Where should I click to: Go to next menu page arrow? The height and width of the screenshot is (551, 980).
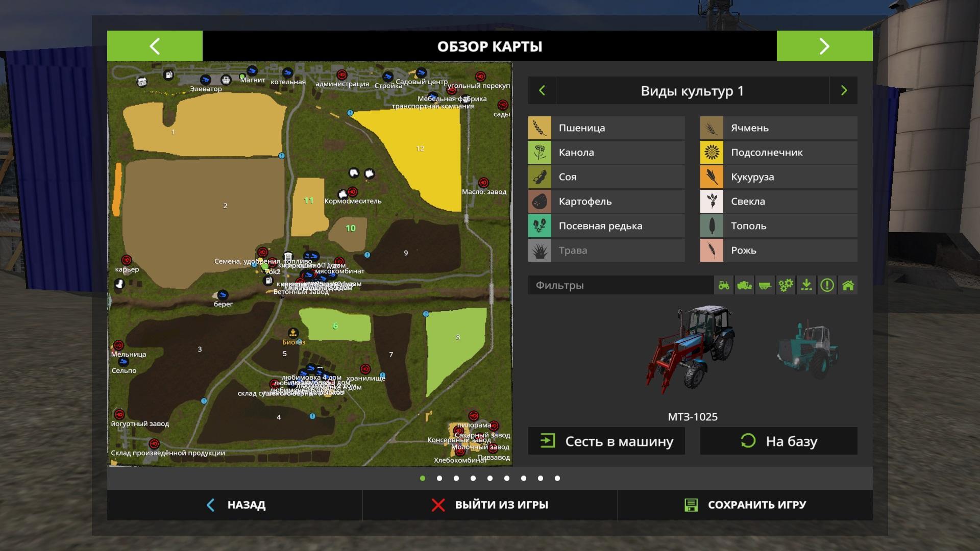click(824, 46)
